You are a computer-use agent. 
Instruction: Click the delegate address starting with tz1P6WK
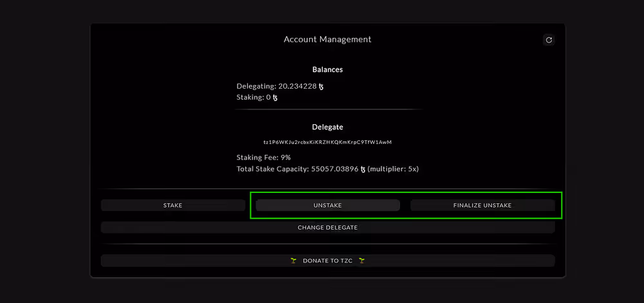(327, 142)
